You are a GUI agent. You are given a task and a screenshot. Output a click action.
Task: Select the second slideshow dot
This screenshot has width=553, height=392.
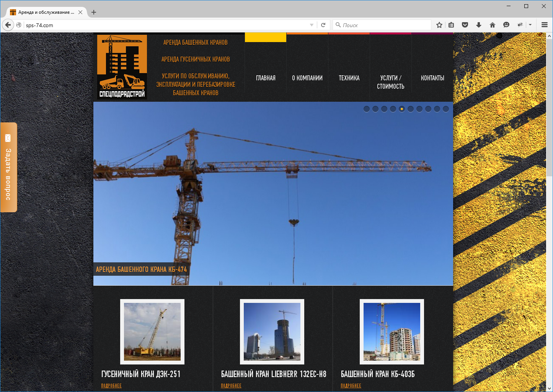click(x=375, y=109)
